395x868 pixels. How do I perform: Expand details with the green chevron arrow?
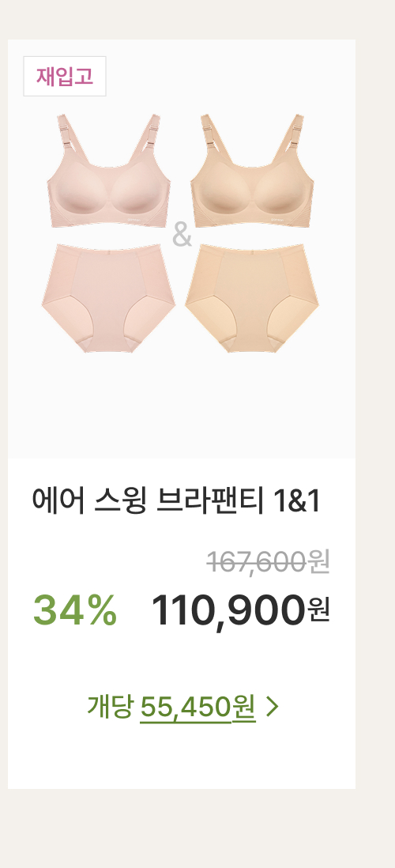(273, 707)
